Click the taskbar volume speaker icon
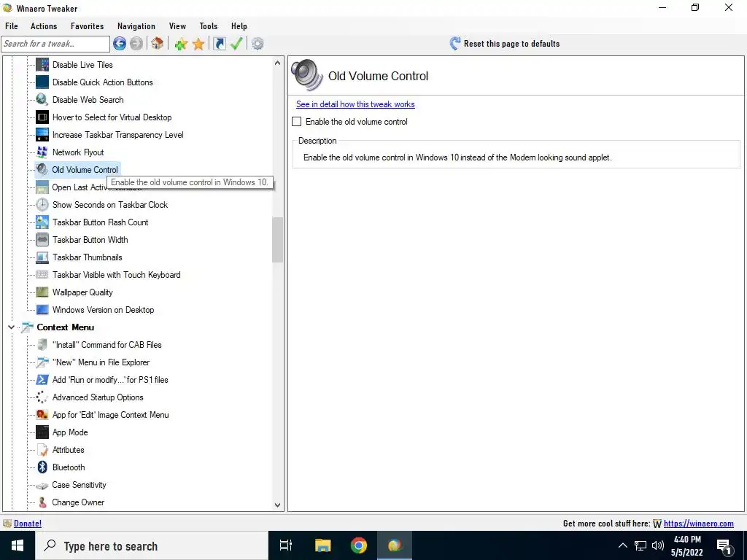 coord(658,545)
